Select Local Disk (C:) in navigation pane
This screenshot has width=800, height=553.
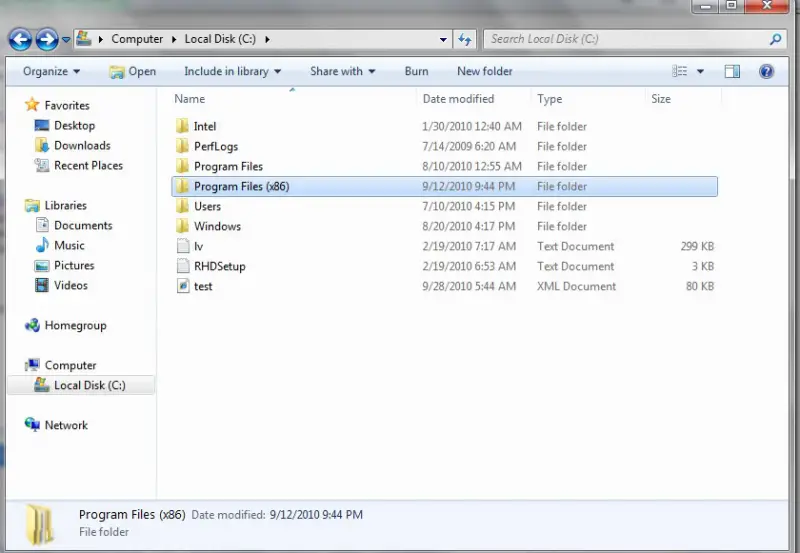pos(81,385)
